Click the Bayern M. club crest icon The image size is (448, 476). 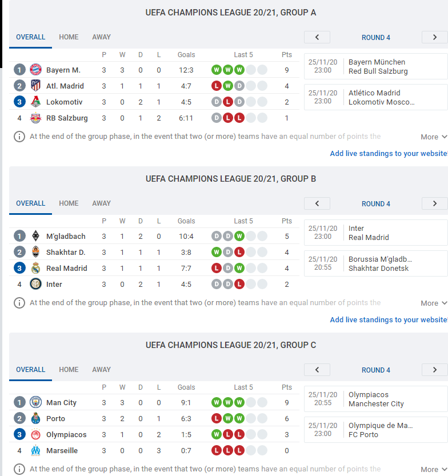[x=36, y=70]
